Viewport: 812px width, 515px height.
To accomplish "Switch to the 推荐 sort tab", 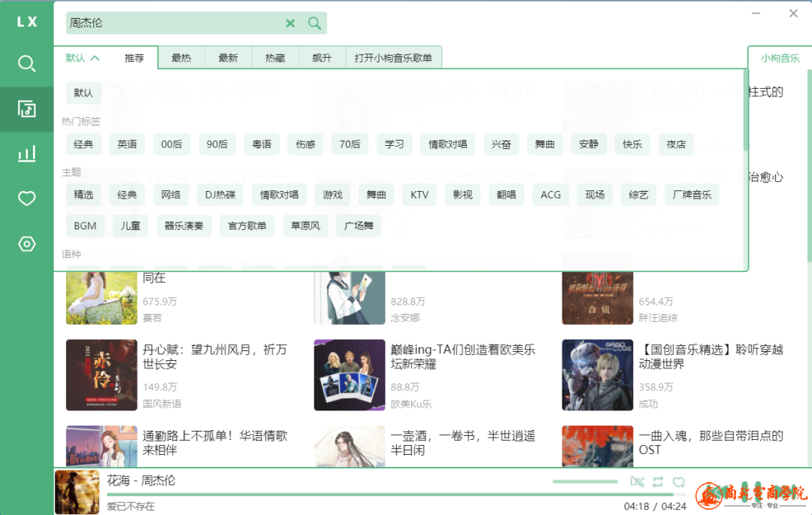I will click(134, 58).
